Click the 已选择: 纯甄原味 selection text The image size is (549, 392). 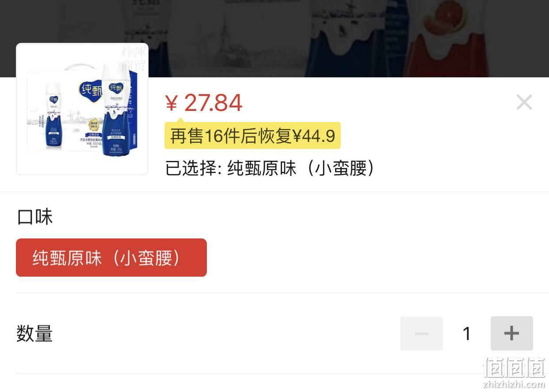coord(270,168)
